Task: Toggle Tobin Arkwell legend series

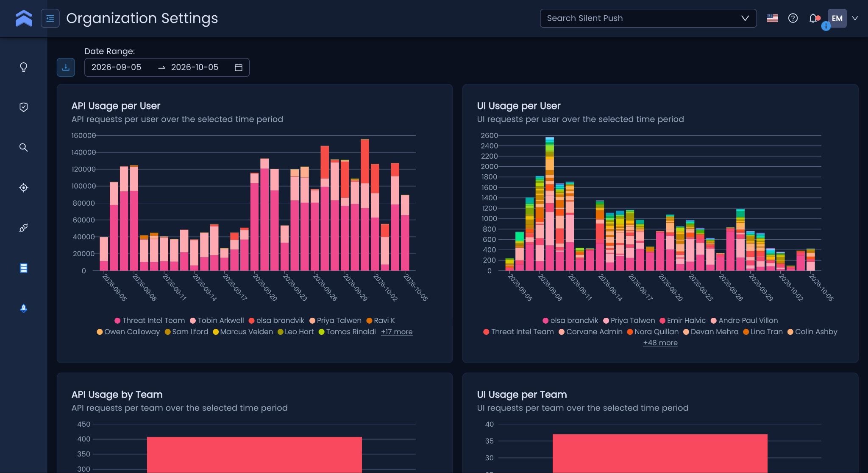Action: click(x=217, y=321)
